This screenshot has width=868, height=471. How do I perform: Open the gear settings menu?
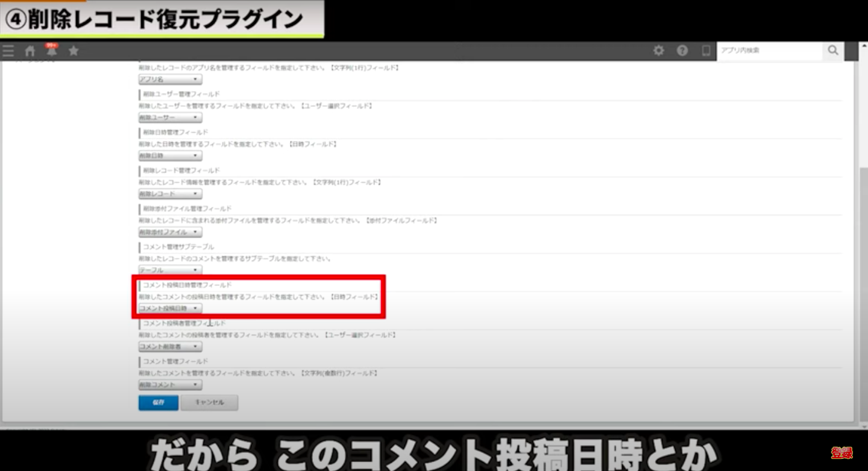point(659,51)
